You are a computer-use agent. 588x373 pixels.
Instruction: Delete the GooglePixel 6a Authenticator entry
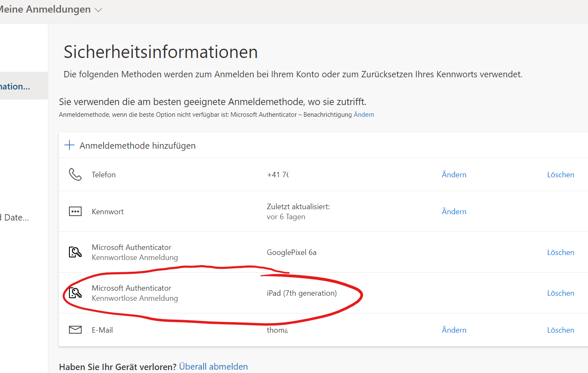560,252
